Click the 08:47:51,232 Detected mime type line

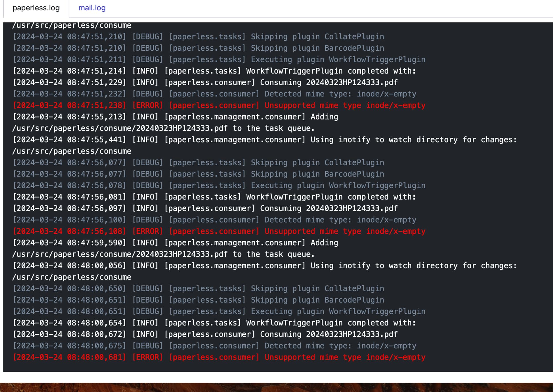coord(214,94)
